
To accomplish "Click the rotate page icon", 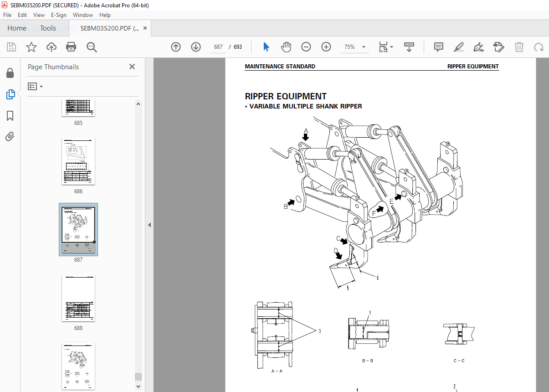I will [x=539, y=47].
